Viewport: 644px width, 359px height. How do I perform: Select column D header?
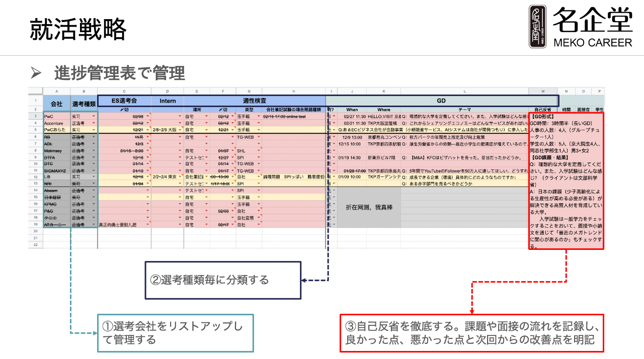(168, 91)
